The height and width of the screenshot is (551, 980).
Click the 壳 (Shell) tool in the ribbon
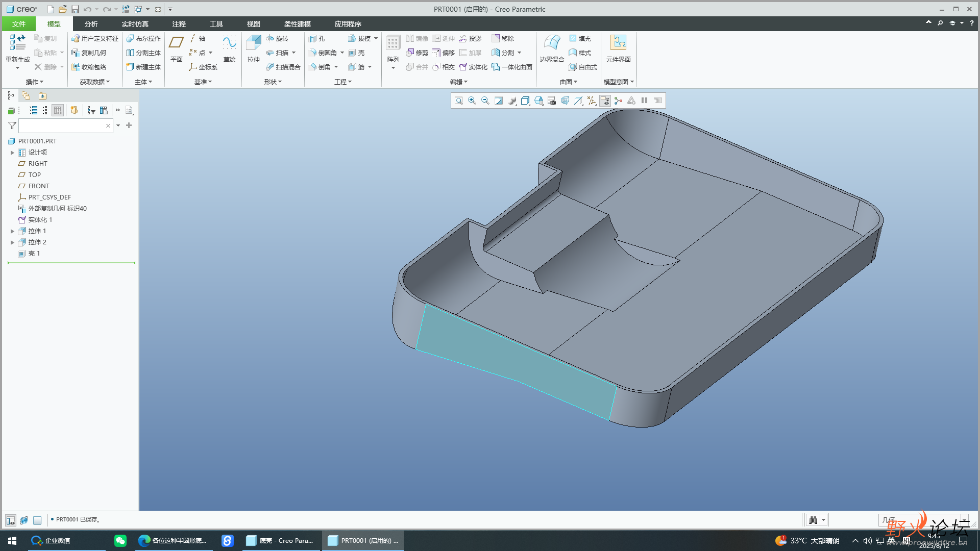point(356,53)
